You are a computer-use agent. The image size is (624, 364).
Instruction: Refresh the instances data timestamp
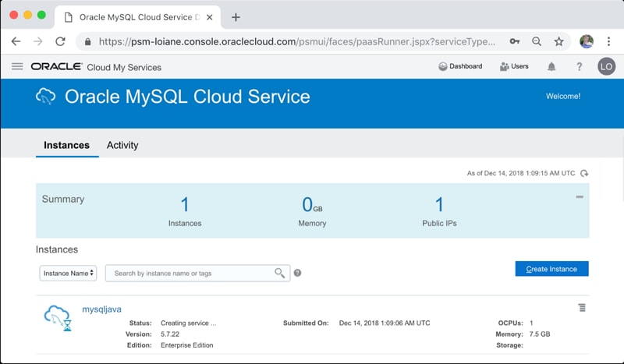coord(584,173)
